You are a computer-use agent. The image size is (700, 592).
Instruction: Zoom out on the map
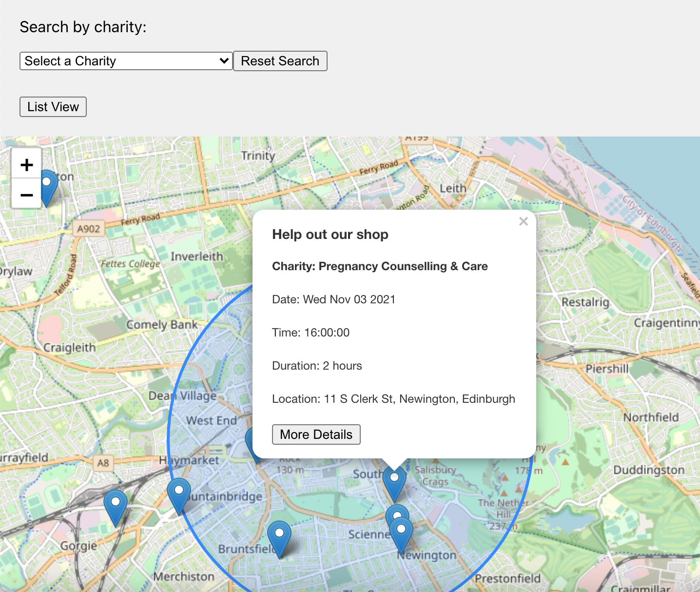pyautogui.click(x=26, y=194)
